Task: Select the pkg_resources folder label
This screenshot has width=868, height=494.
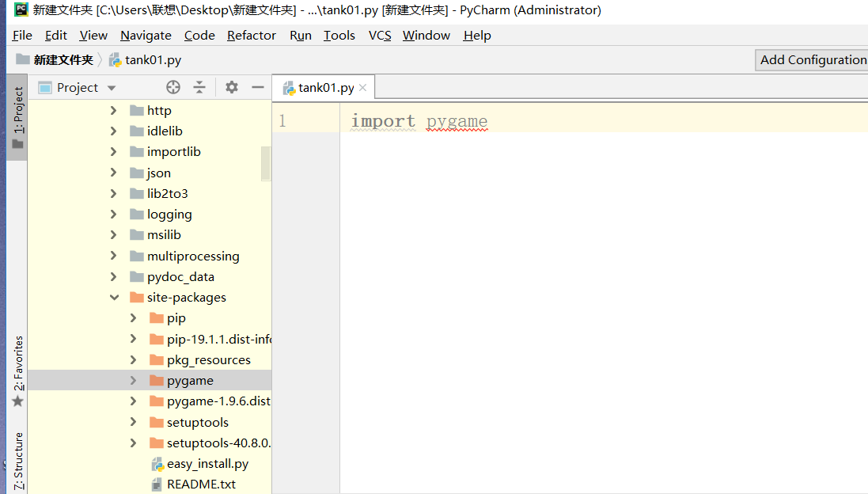Action: 209,360
